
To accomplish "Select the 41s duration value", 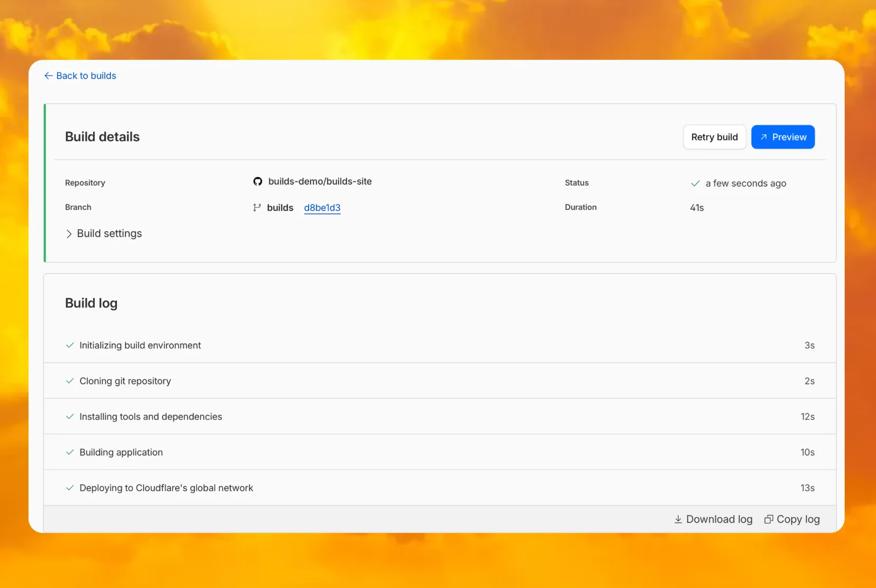I will point(696,207).
